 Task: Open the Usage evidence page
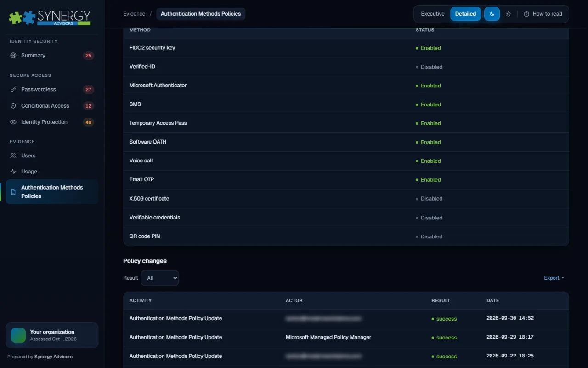click(52, 172)
